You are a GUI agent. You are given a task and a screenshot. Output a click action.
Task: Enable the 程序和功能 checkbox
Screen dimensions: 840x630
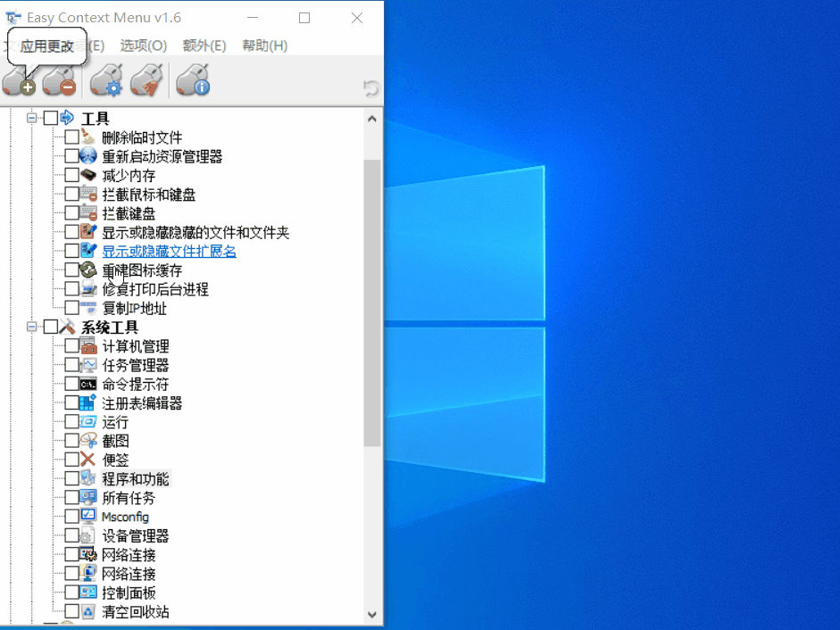coord(71,478)
